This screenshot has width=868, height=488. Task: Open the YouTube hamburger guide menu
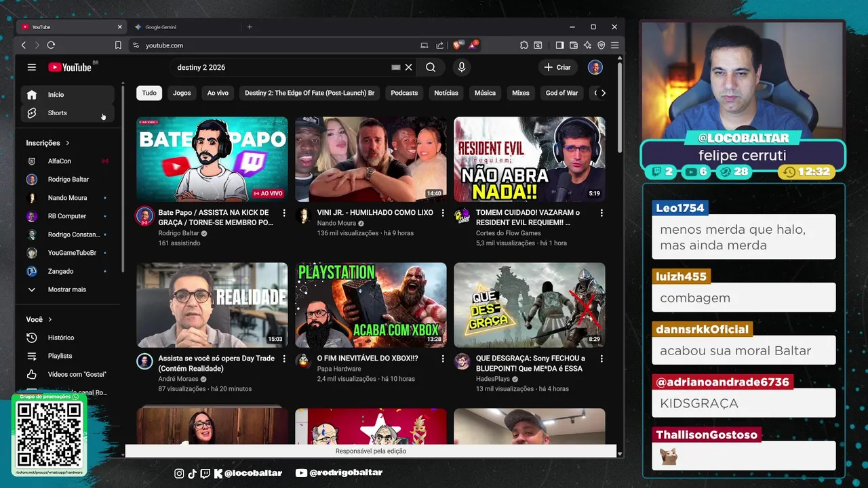(32, 67)
